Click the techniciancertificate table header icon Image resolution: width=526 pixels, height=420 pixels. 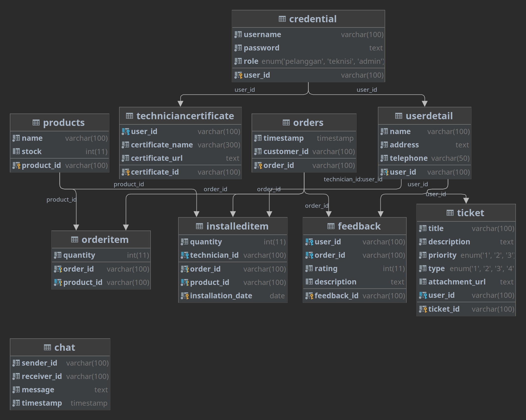(x=129, y=116)
